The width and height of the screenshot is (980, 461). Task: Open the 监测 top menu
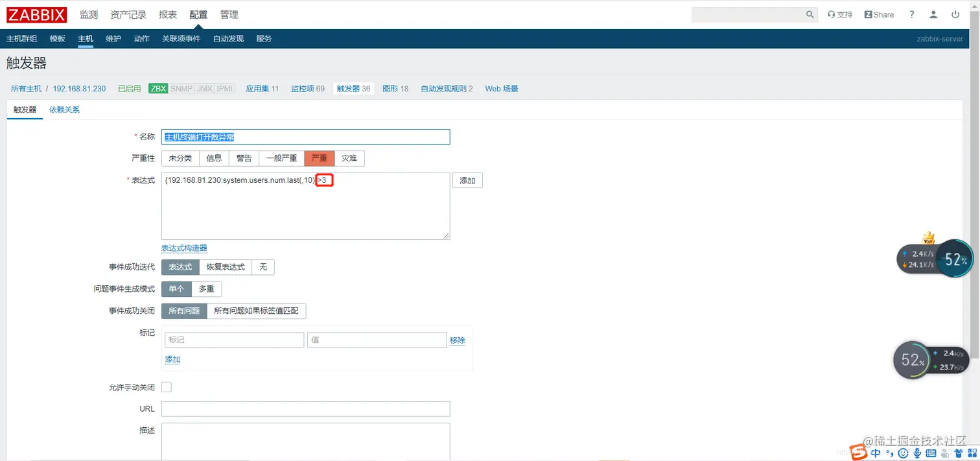coord(89,14)
